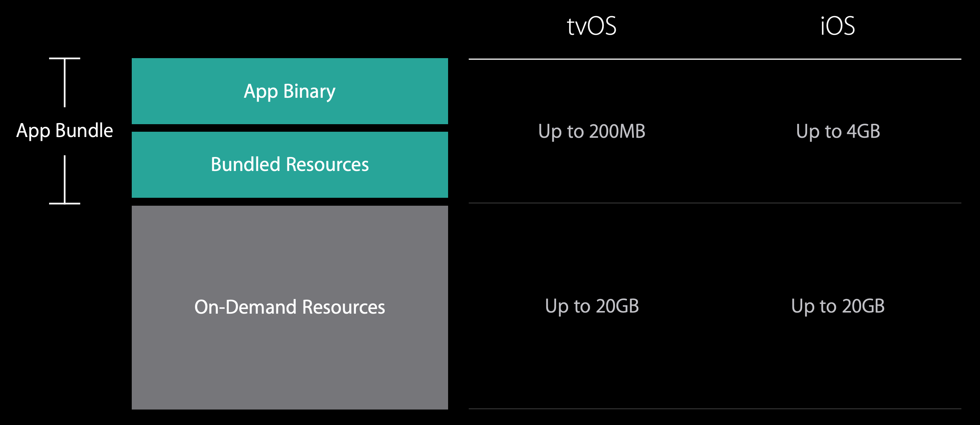Click the vertical line above App Bundle text

[x=65, y=83]
